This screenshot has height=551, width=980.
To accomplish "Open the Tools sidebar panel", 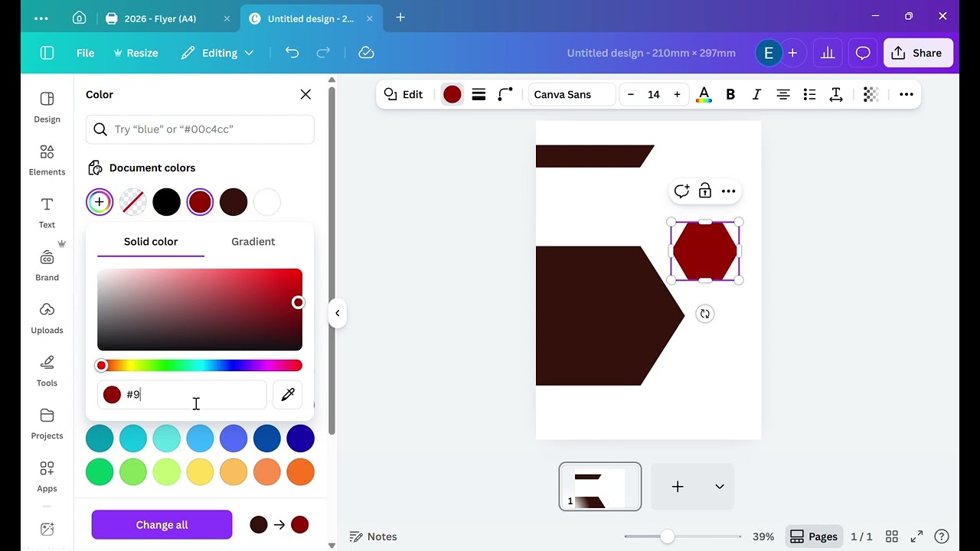I will (x=47, y=370).
